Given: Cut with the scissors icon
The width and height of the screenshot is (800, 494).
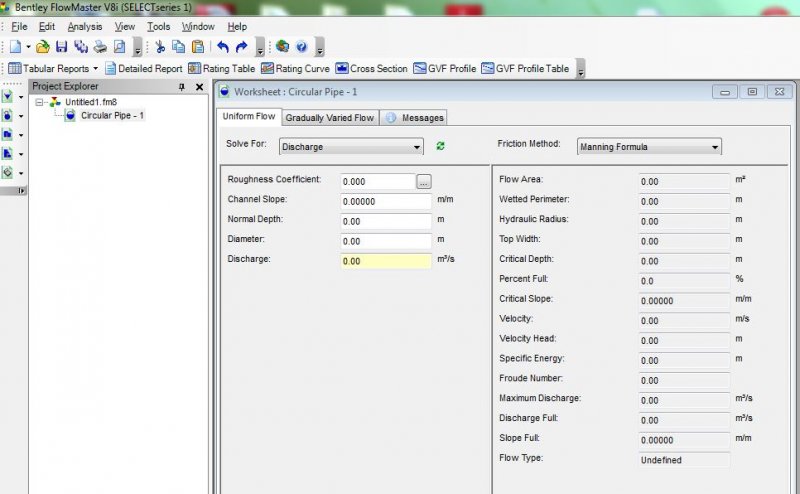Looking at the screenshot, I should [160, 47].
